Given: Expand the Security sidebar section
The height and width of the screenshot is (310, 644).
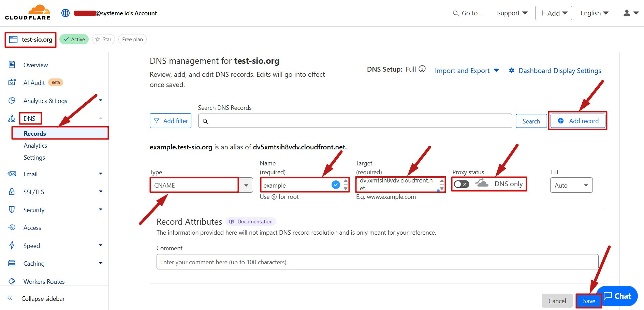Looking at the screenshot, I should [x=101, y=209].
